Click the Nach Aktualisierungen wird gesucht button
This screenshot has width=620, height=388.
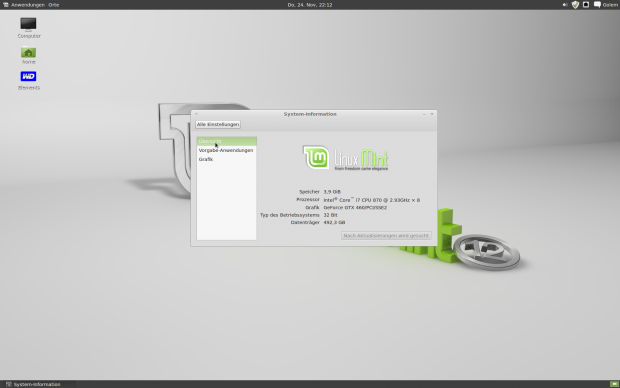(386, 235)
